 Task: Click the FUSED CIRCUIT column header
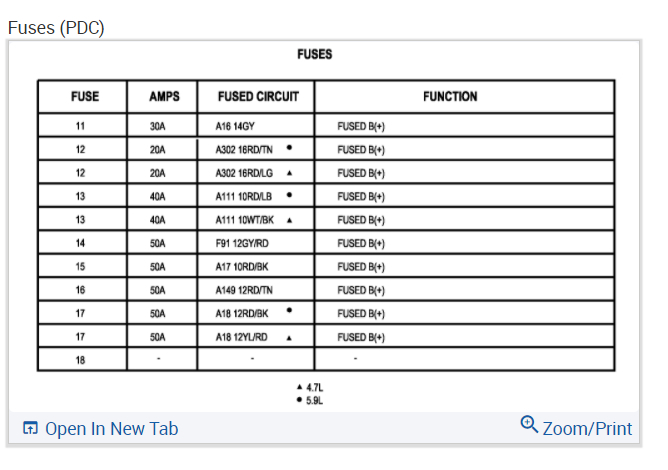pos(256,97)
